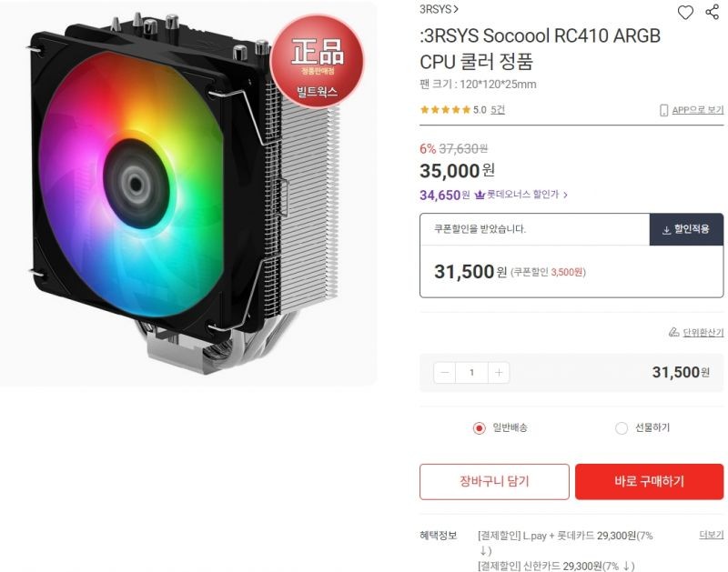Screen dimensions: 728x572
Task: Open the share icon
Action: point(712,12)
